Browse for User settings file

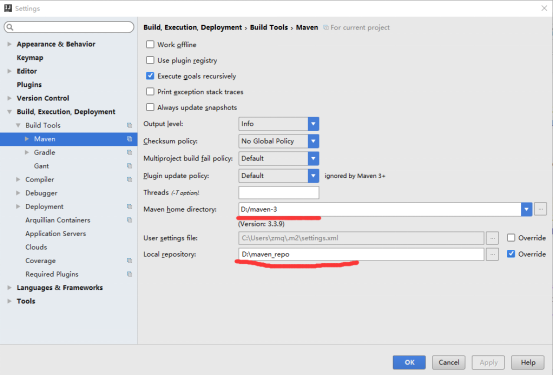492,238
